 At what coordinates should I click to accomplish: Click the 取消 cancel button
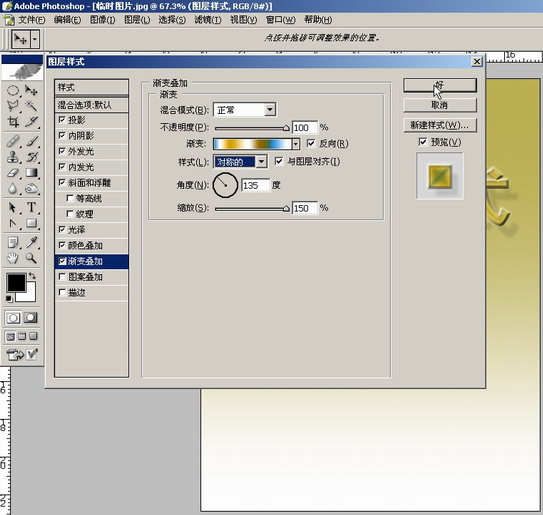(440, 105)
